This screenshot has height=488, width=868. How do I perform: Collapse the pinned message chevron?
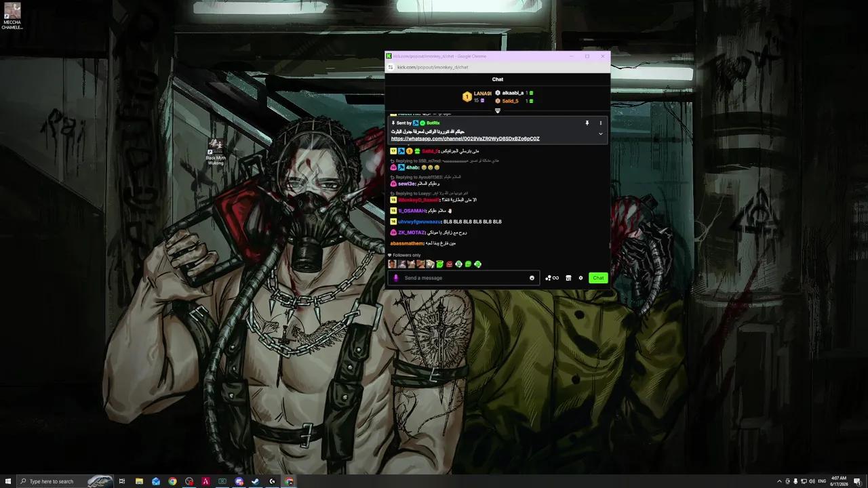point(600,134)
